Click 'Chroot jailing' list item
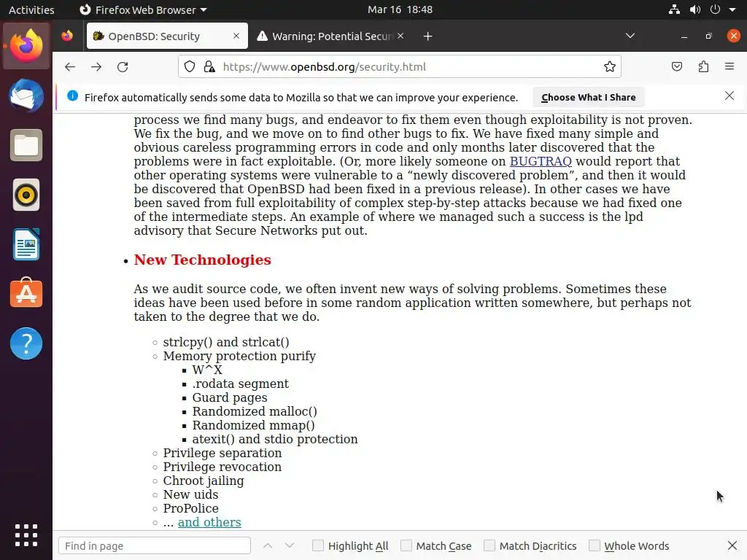This screenshot has height=560, width=747. (x=204, y=481)
